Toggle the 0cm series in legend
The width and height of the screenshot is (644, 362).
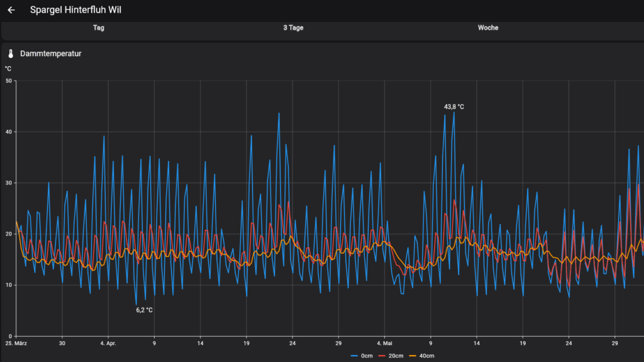coord(362,356)
